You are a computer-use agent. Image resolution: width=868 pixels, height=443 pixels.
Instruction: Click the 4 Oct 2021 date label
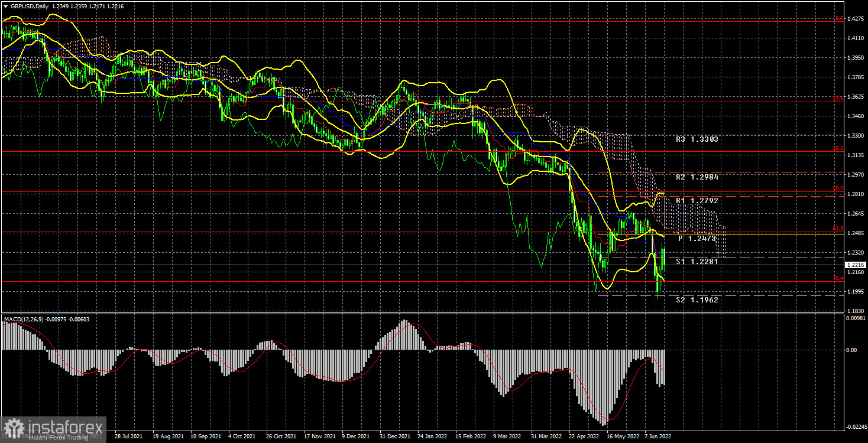pos(243,437)
